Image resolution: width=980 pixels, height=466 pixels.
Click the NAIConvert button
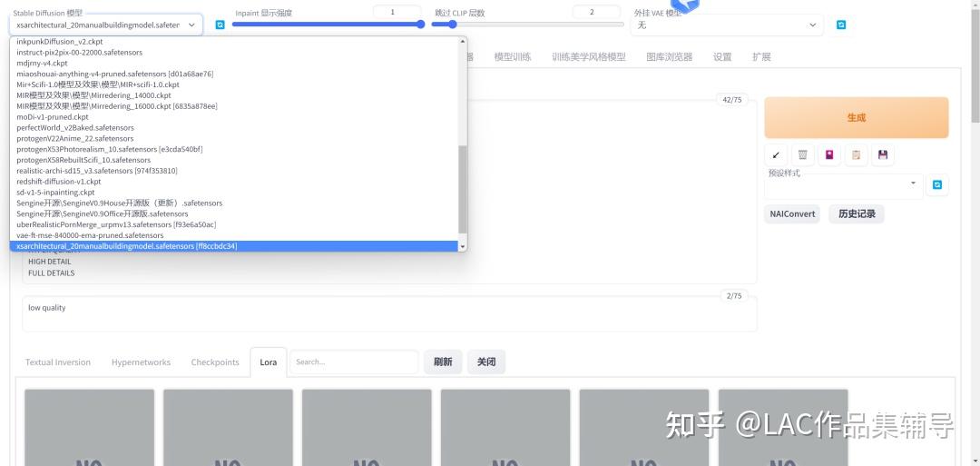792,213
